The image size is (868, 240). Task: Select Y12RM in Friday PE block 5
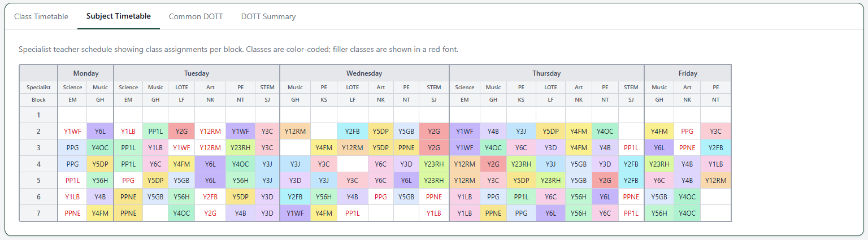715,181
